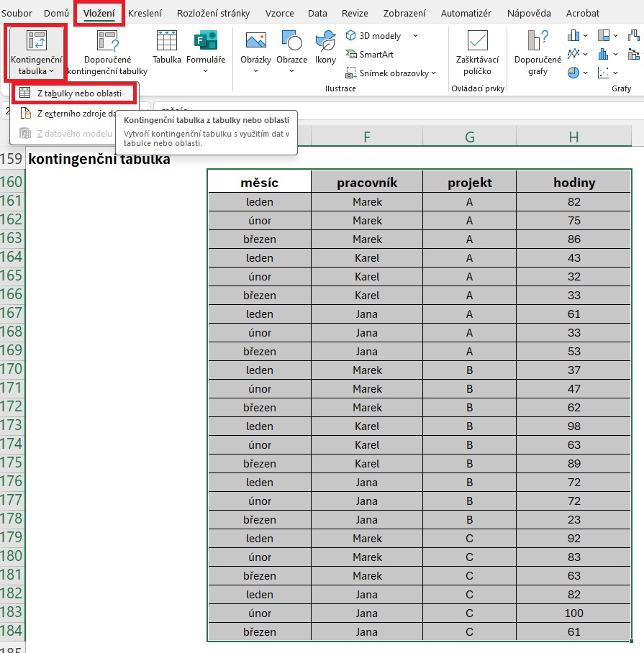Expand Snímek obrazovky dropdown

click(x=433, y=73)
